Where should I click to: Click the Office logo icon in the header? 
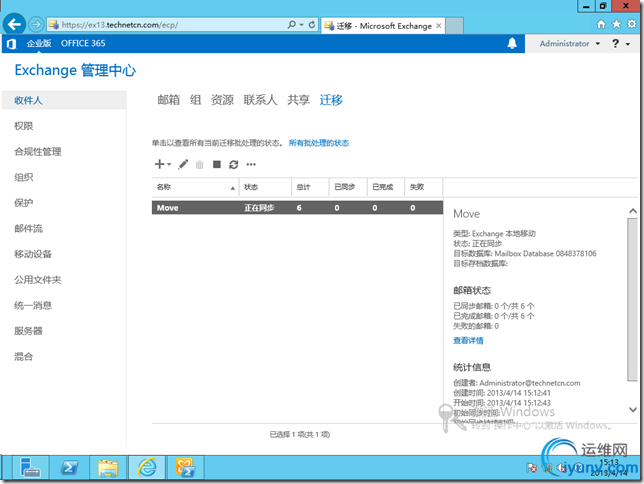click(12, 44)
